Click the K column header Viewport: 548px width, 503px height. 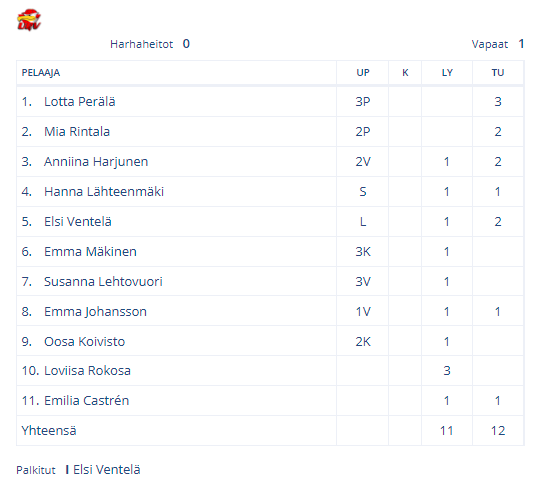point(405,73)
